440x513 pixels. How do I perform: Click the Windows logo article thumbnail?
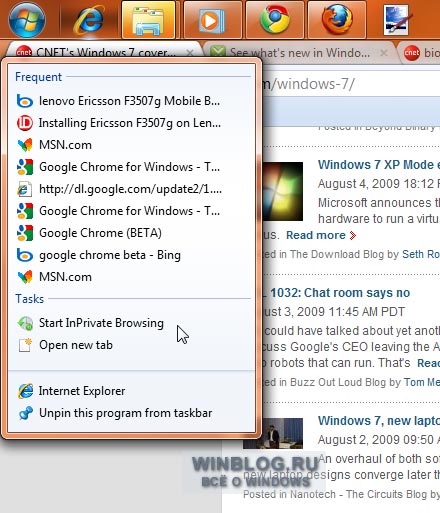pos(283,191)
